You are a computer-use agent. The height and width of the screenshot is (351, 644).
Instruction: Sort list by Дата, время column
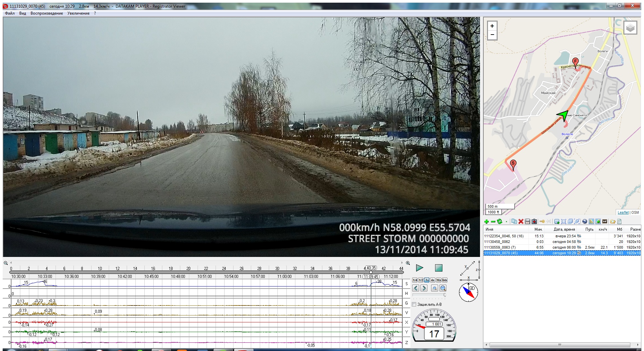click(564, 229)
